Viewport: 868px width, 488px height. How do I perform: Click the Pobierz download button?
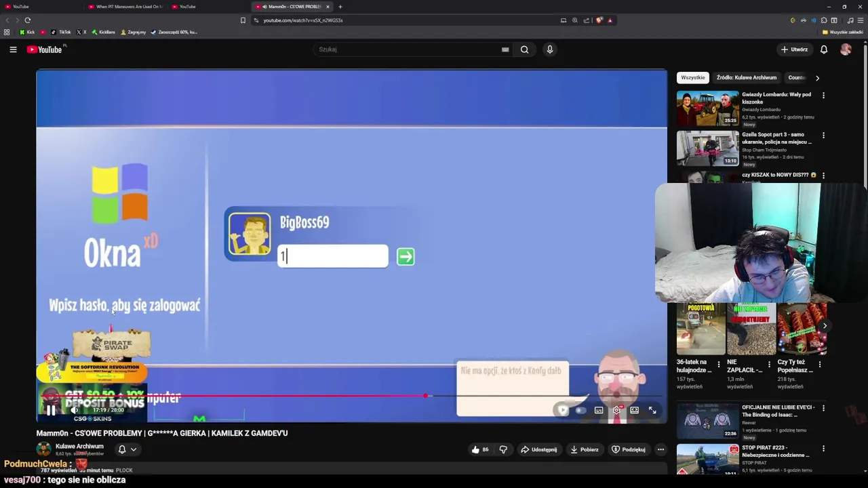click(x=585, y=449)
